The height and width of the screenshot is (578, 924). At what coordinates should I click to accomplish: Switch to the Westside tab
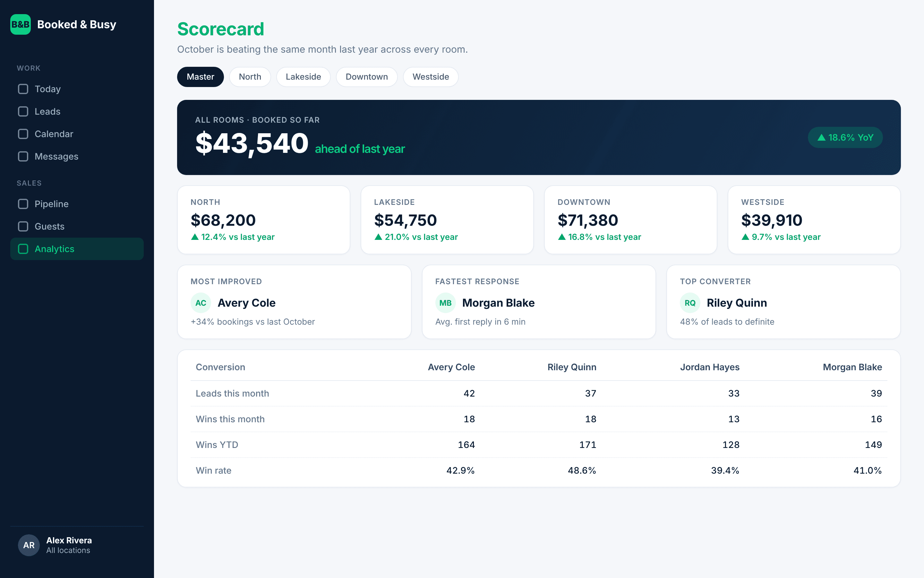point(431,77)
